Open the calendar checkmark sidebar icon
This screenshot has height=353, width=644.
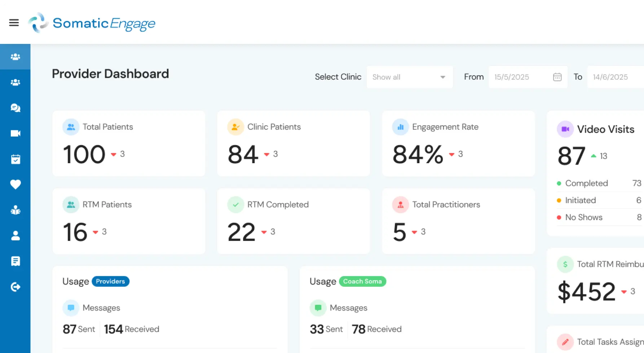click(x=15, y=159)
